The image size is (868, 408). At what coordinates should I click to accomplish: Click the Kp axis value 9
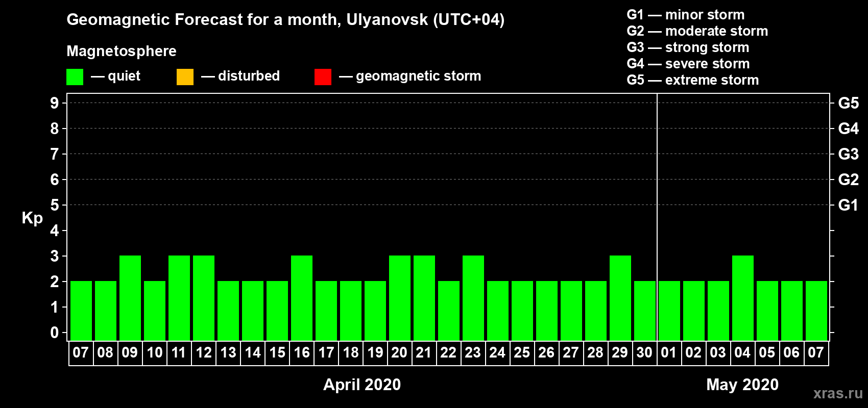tap(55, 103)
